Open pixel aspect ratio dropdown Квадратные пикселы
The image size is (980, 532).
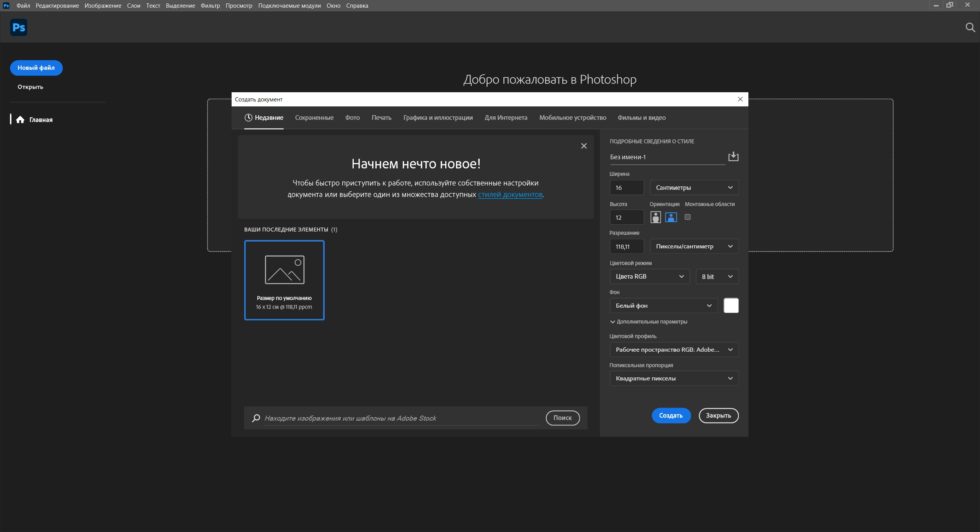click(x=674, y=378)
